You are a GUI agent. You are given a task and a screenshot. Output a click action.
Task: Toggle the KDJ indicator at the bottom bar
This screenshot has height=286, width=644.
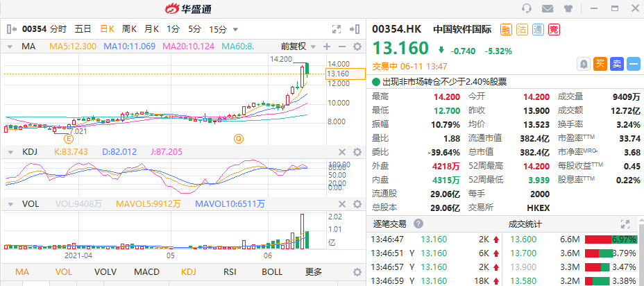point(189,272)
